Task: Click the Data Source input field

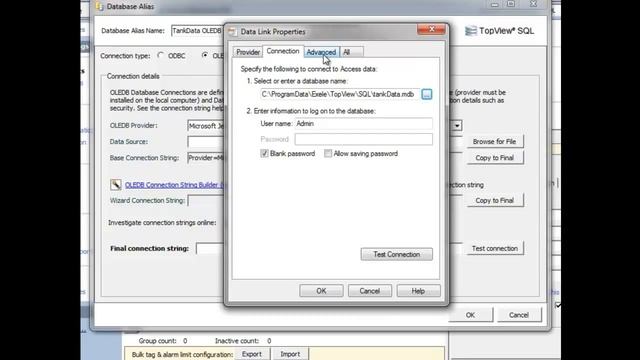Action: pyautogui.click(x=206, y=142)
